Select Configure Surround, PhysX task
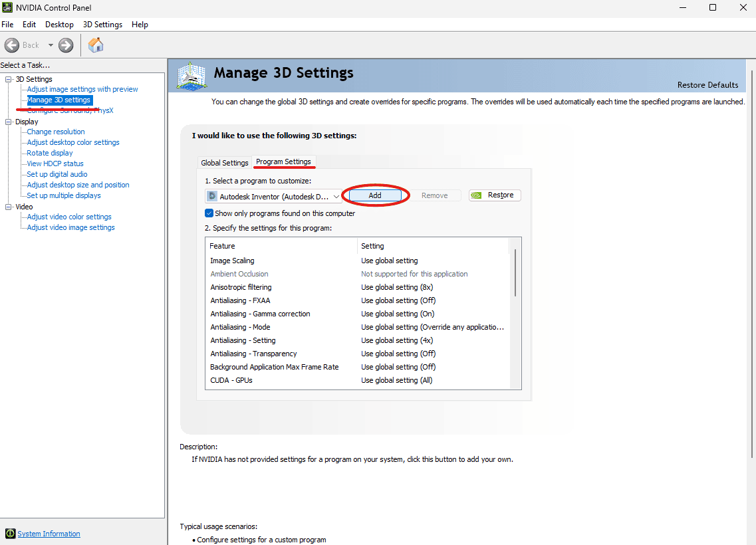Viewport: 756px width, 545px height. coord(70,110)
